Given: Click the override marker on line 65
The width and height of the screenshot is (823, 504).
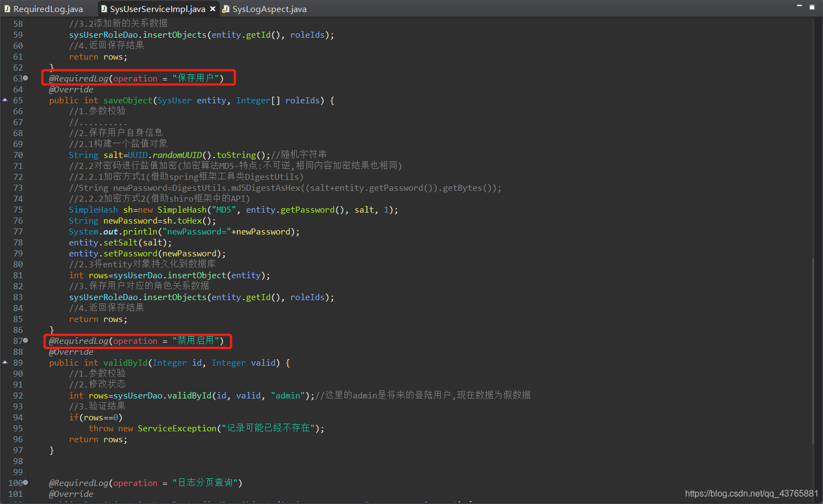Looking at the screenshot, I should point(5,100).
